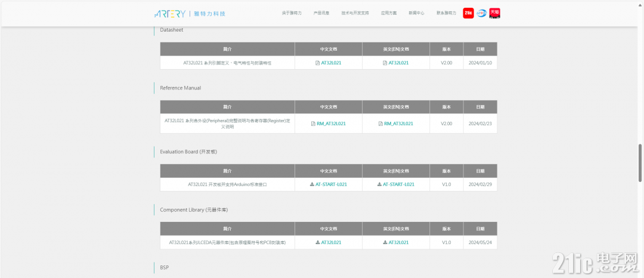Viewport: 644px width, 278px height.
Task: Click the JLCEDA元器件库 description cell
Action: pos(228,242)
